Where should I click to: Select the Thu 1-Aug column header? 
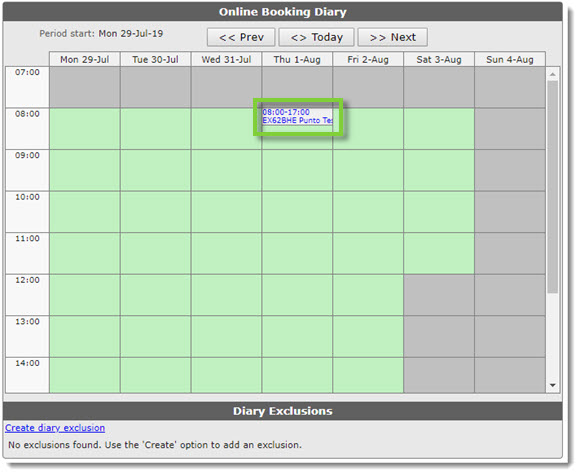[297, 60]
